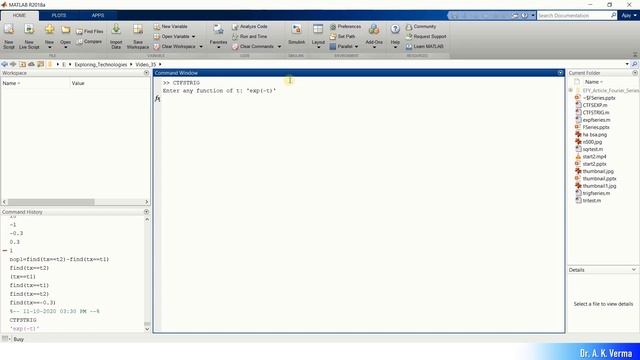Click inside the Command Window prompt area
The image size is (640, 360).
(x=362, y=99)
